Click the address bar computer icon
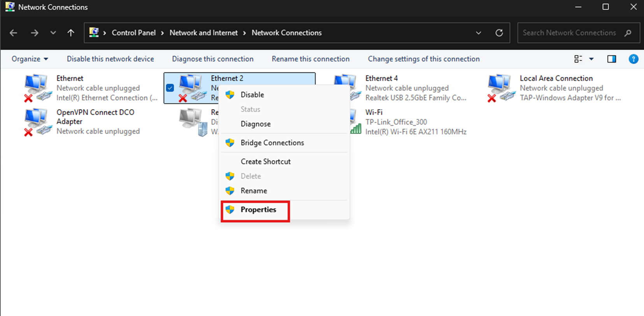The height and width of the screenshot is (316, 644). (94, 32)
